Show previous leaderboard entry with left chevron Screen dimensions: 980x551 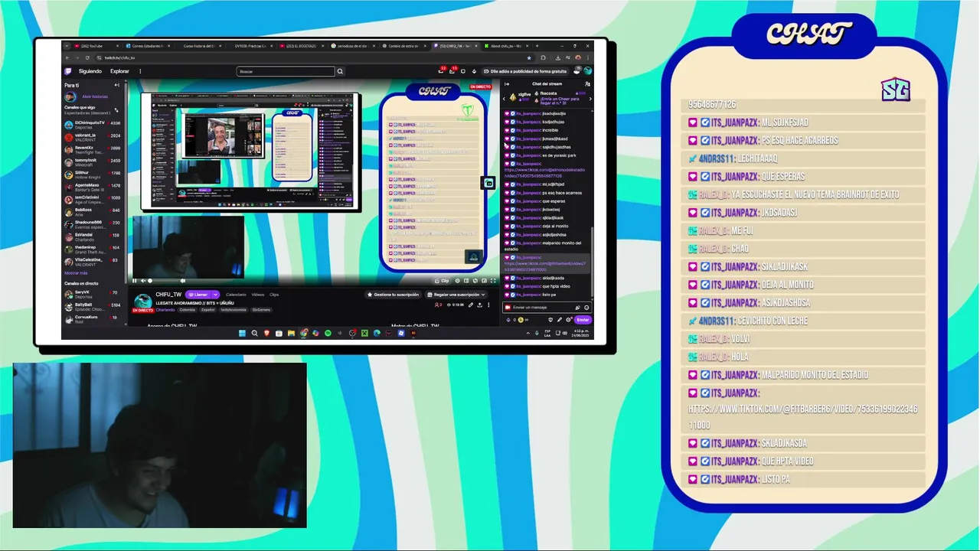504,99
